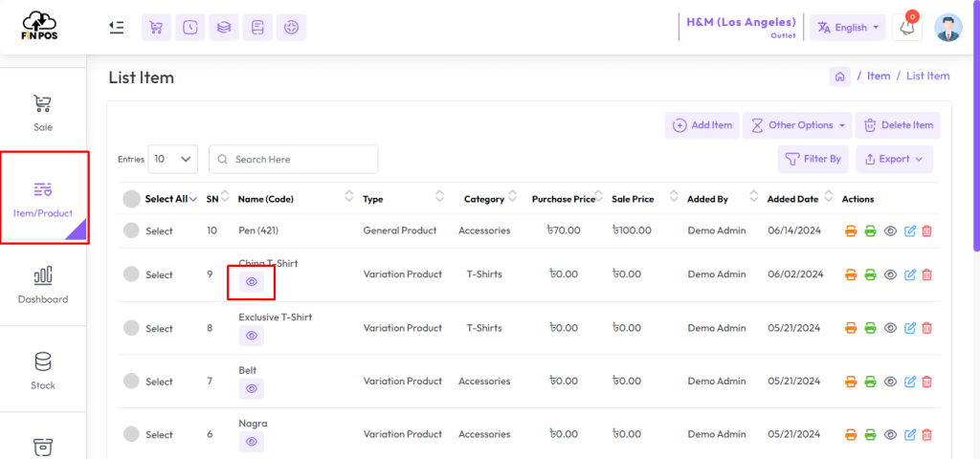
Task: Open the Sale sidebar menu
Action: click(43, 112)
